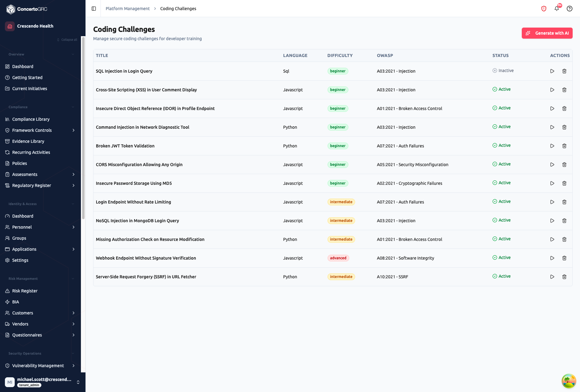This screenshot has width=580, height=392.
Task: Open the palm tree avatar widget
Action: [x=569, y=381]
